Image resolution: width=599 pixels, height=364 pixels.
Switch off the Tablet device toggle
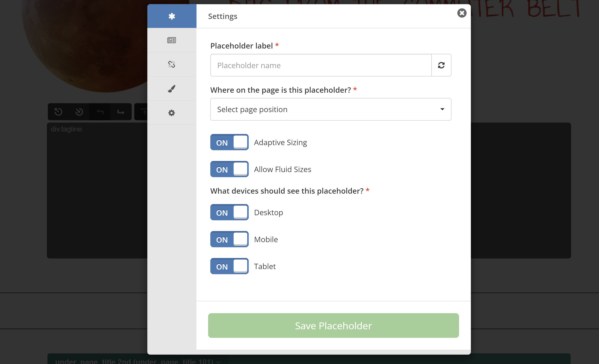tap(229, 266)
